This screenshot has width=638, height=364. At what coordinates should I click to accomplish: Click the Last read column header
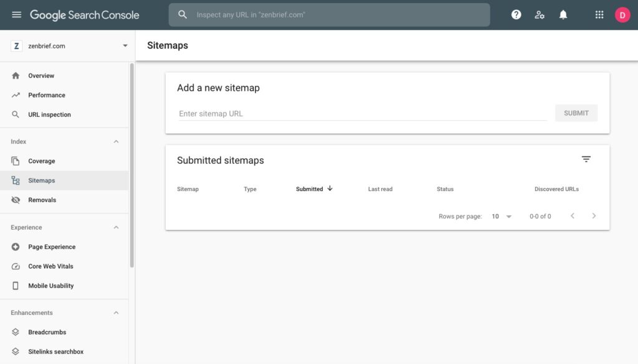380,189
